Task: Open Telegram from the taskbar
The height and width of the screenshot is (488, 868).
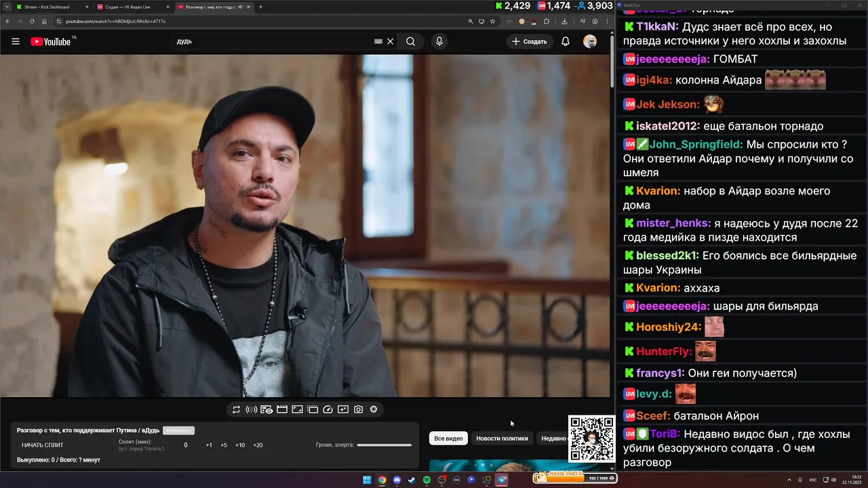Action: pos(502,480)
